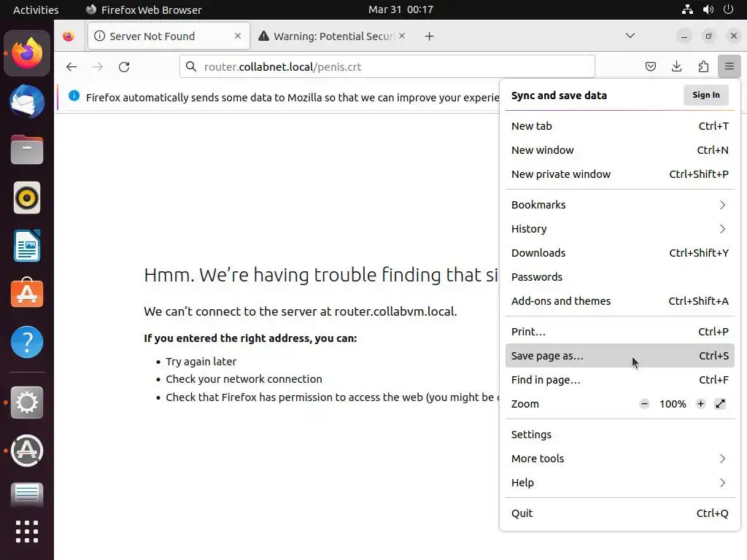This screenshot has width=747, height=560.
Task: Open Activities overview
Action: tap(36, 9)
